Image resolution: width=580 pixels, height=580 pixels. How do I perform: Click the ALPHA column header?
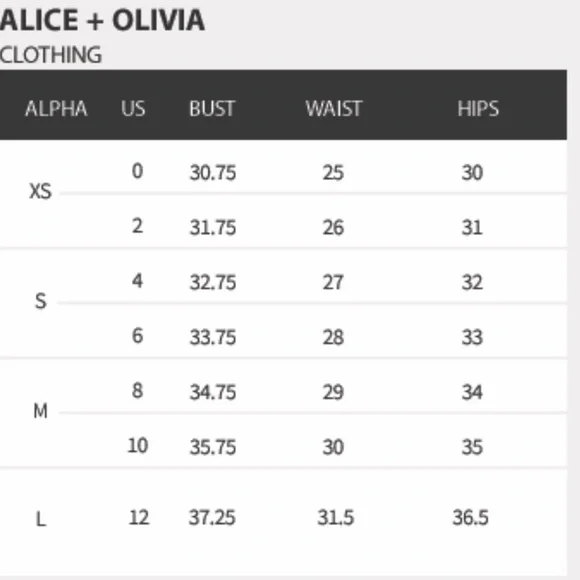pos(56,109)
